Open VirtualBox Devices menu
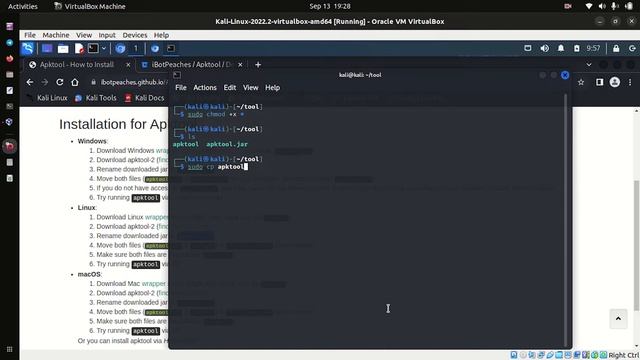This screenshot has height=360, width=640. (135, 35)
